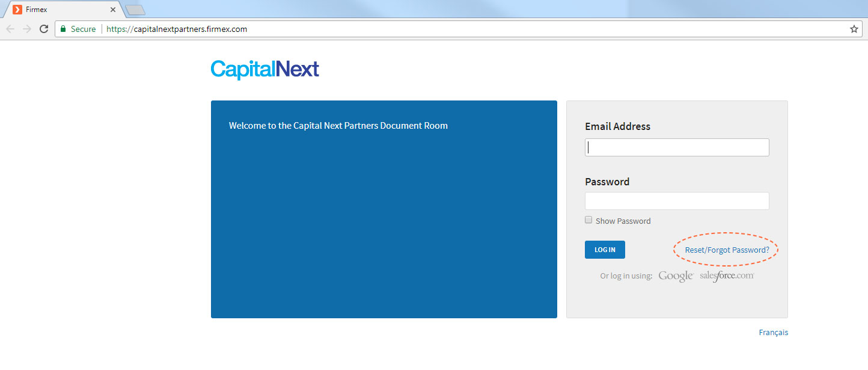Click the browser back arrow
The height and width of the screenshot is (370, 868).
[10, 29]
